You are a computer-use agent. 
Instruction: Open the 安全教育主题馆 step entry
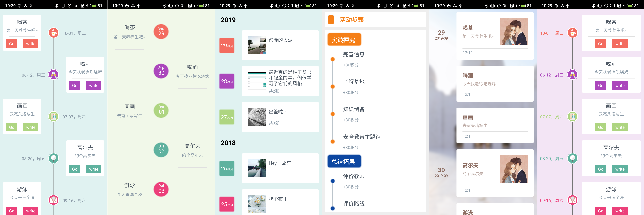click(x=362, y=137)
